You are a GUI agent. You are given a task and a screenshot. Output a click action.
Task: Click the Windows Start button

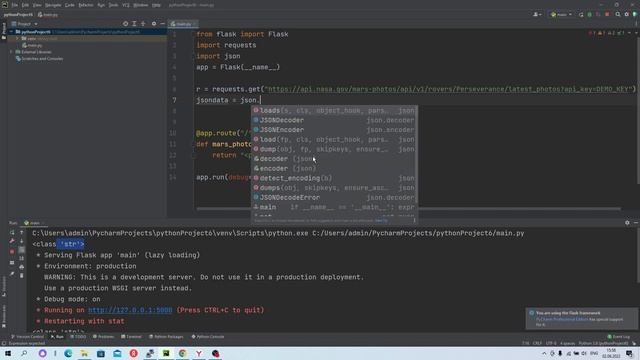pyautogui.click(x=8, y=353)
